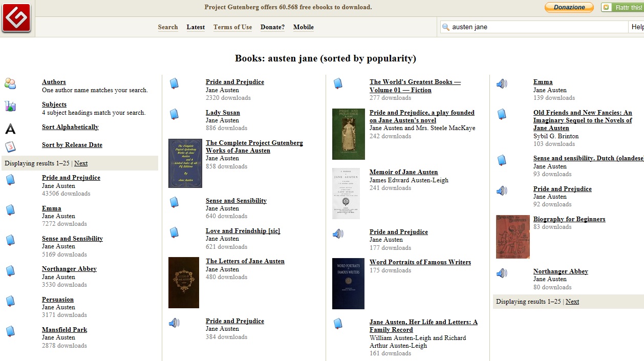
Task: Open The Letters of Jane Austen title link
Action: coord(245,261)
